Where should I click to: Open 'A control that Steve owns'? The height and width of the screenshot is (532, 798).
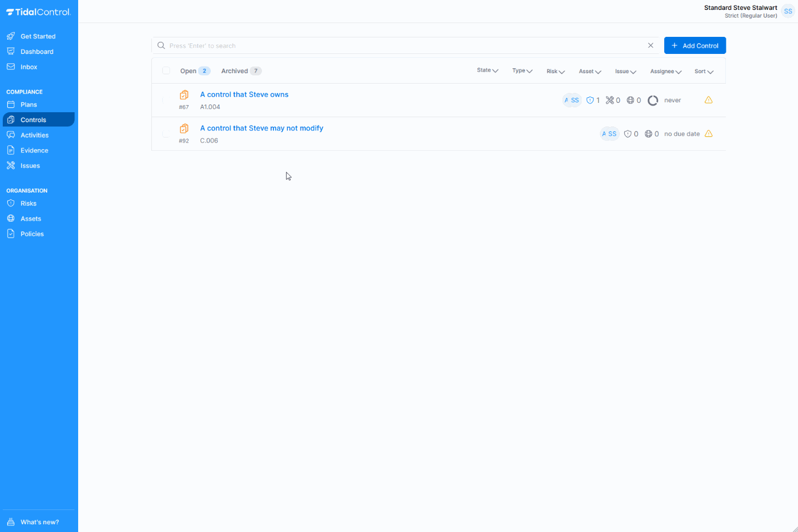[244, 94]
